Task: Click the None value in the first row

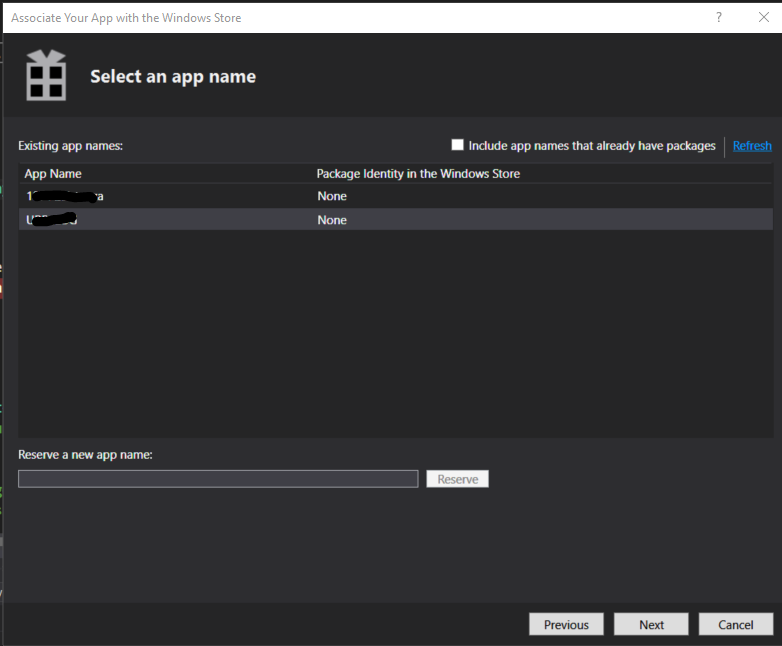Action: (332, 196)
